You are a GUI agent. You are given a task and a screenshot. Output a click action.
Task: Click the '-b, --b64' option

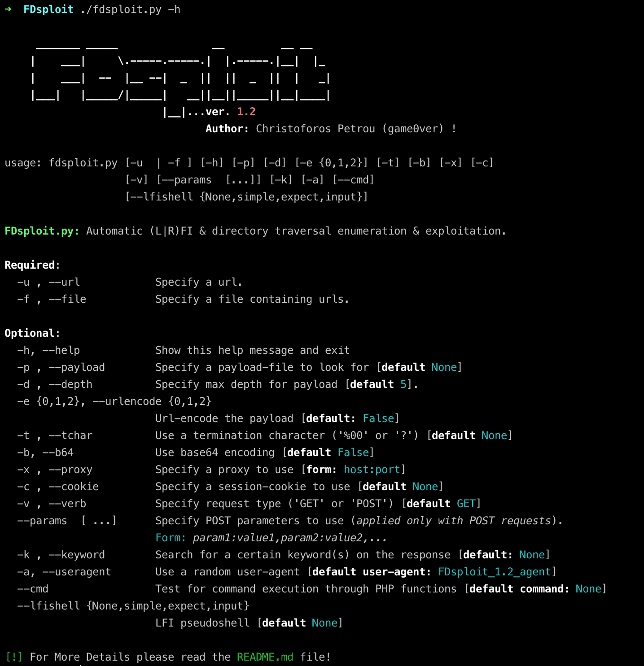pos(45,453)
